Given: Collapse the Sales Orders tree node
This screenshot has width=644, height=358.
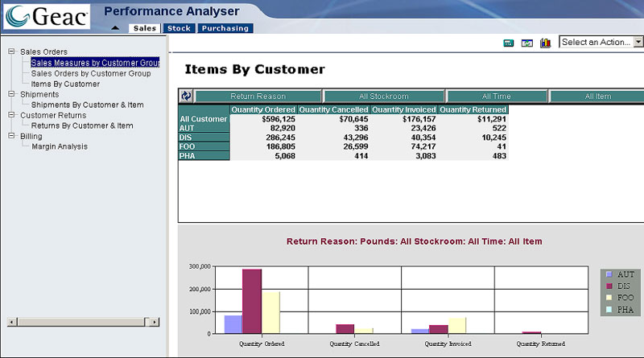Looking at the screenshot, I should click(x=11, y=51).
